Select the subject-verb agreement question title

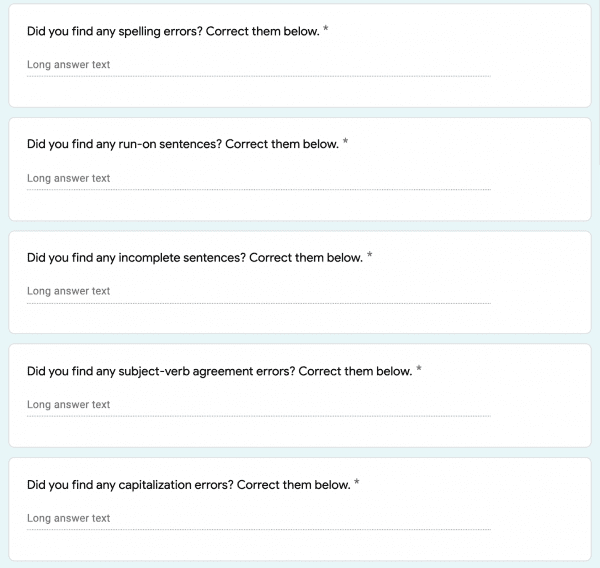click(220, 371)
